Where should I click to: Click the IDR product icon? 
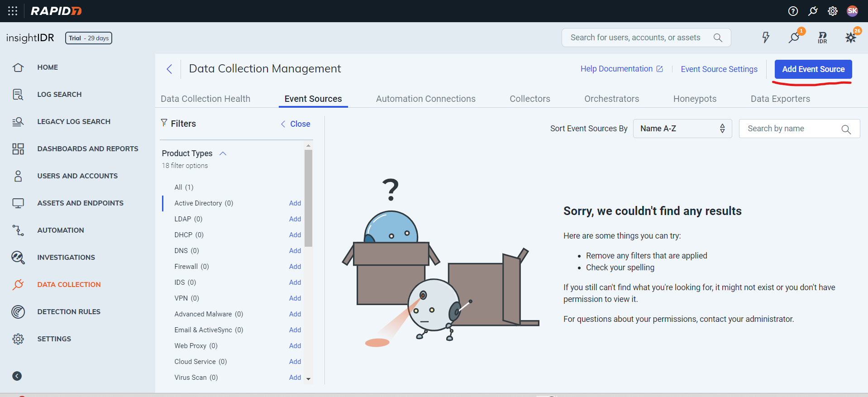coord(822,38)
